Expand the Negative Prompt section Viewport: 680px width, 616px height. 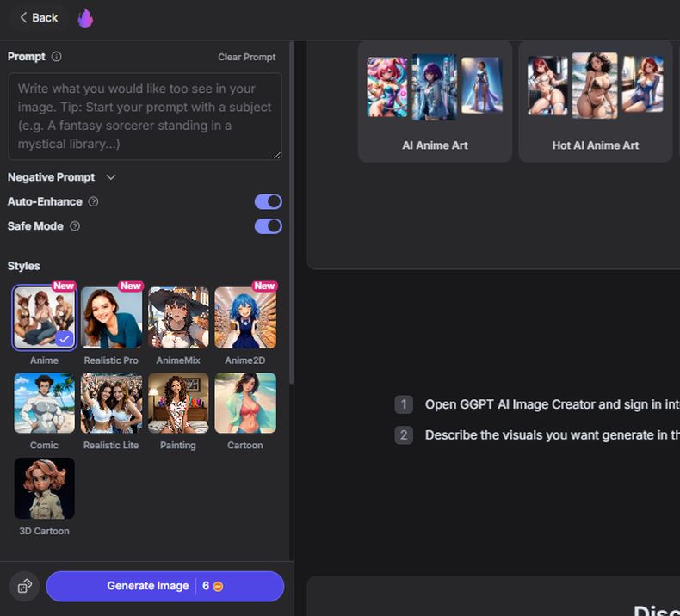click(110, 177)
